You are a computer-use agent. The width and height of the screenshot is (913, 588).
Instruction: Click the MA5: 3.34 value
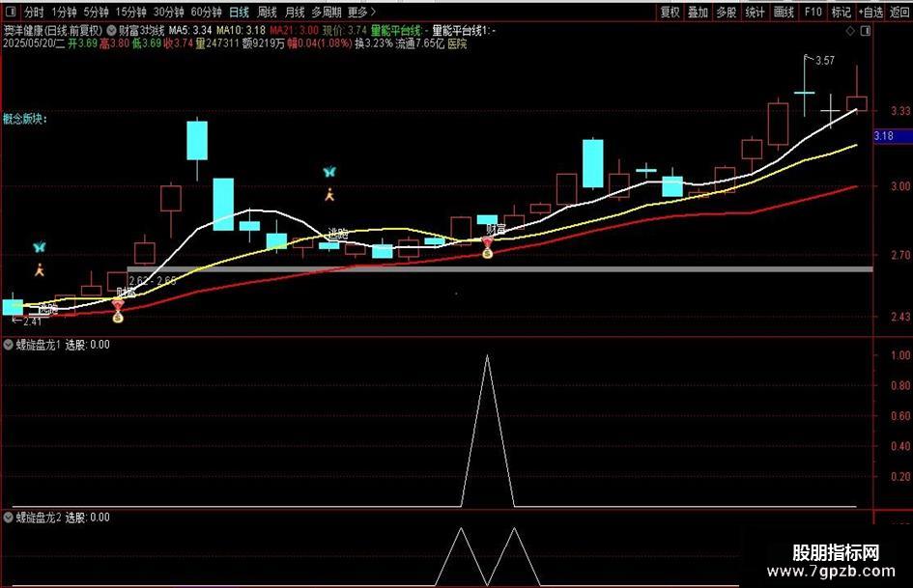tap(189, 30)
